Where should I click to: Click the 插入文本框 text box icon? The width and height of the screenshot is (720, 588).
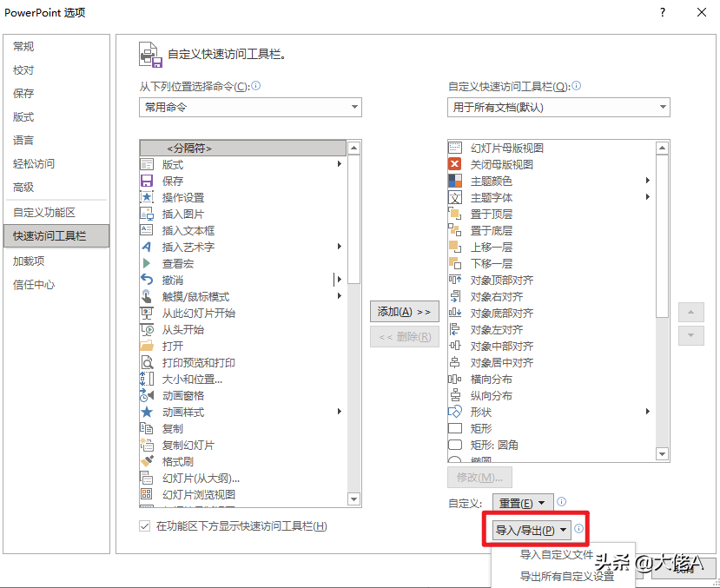(147, 230)
